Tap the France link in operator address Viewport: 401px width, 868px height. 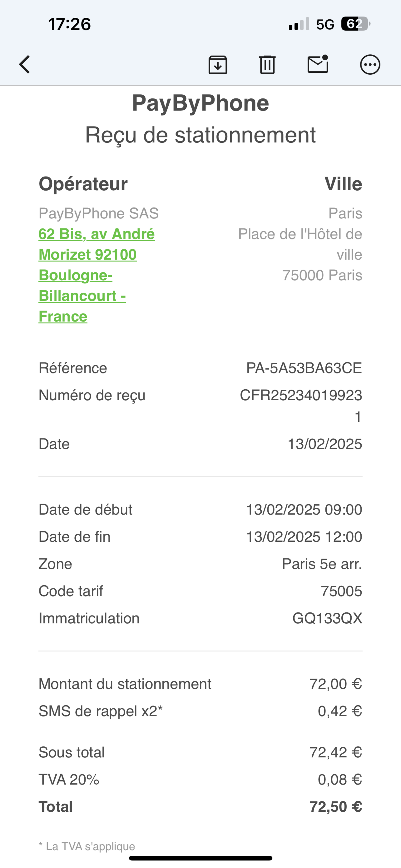(x=63, y=316)
